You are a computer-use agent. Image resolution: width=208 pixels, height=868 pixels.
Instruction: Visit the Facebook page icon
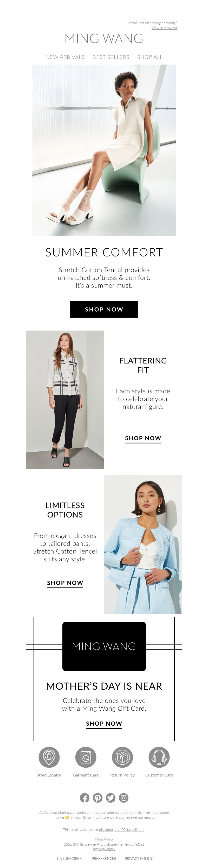84,797
